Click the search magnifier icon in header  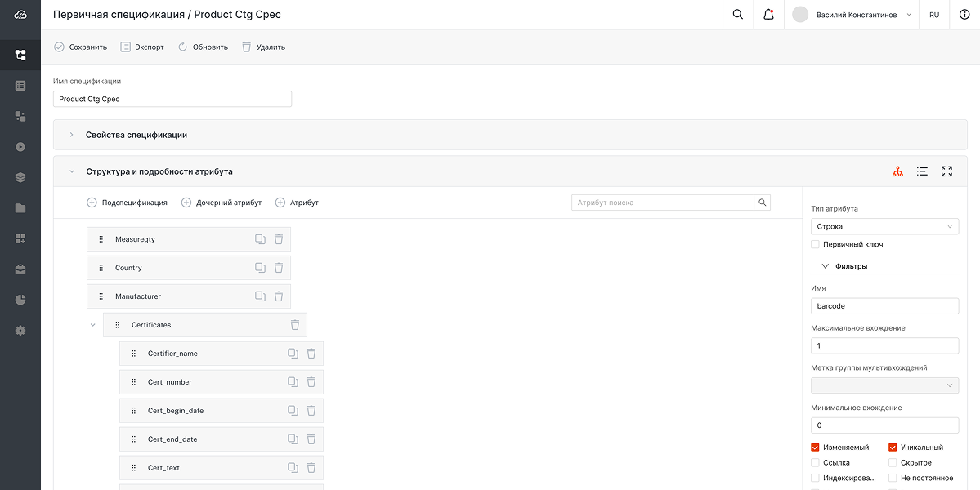pos(738,15)
